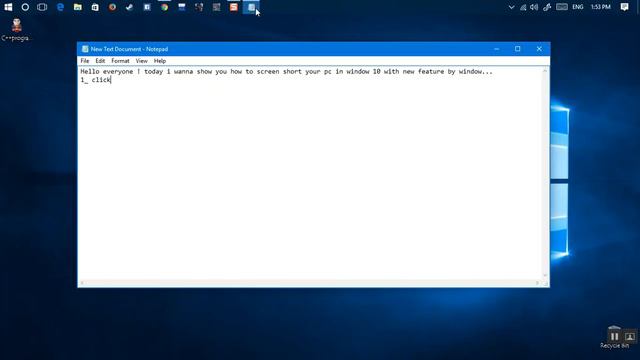Place cursor after "1_ click" text
This screenshot has height=360, width=640.
(x=111, y=80)
